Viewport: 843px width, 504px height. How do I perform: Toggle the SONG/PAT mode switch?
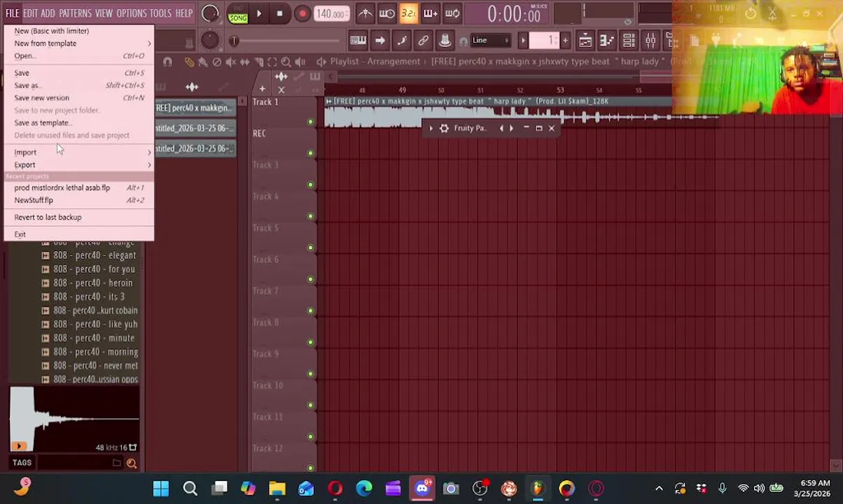pos(237,14)
